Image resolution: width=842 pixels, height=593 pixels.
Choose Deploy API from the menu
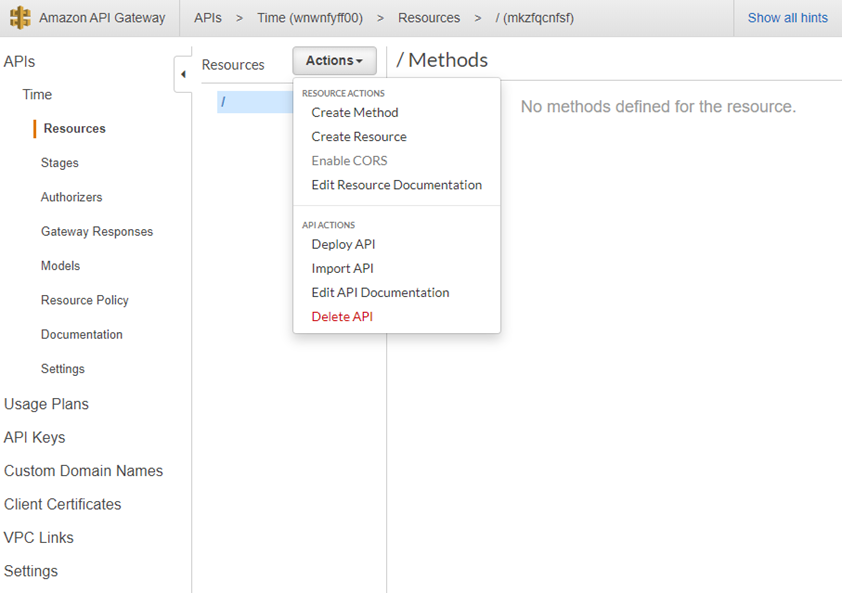click(343, 244)
